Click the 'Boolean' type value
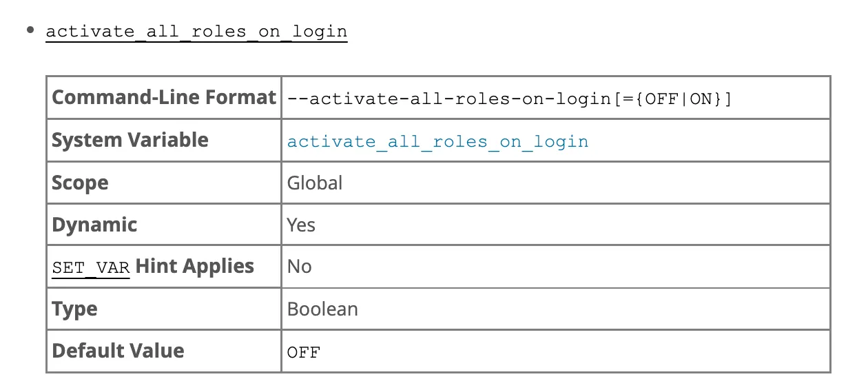Screen dimensions: 868x390 322,309
